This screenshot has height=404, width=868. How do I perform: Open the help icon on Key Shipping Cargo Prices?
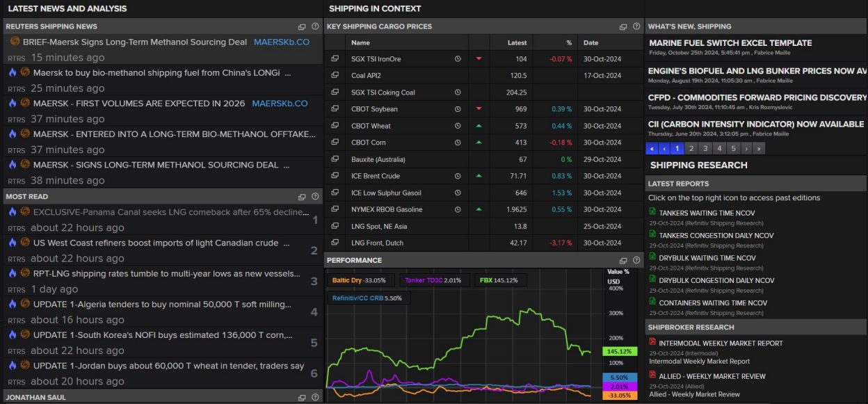[636, 26]
